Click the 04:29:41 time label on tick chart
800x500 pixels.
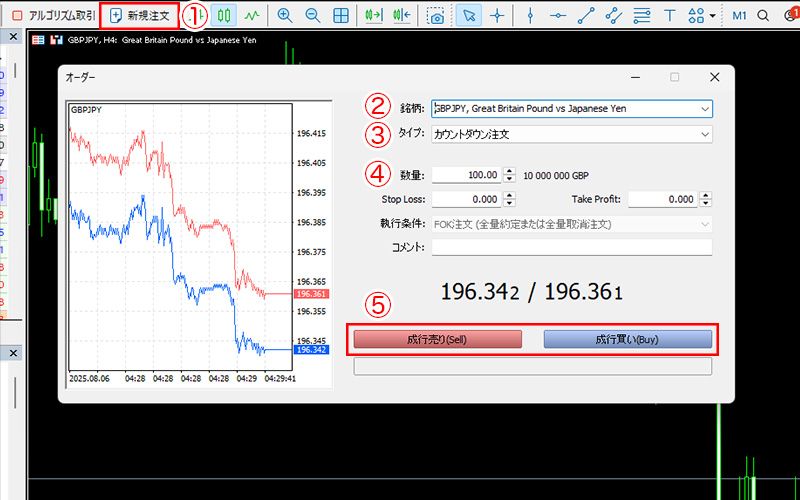tap(280, 379)
